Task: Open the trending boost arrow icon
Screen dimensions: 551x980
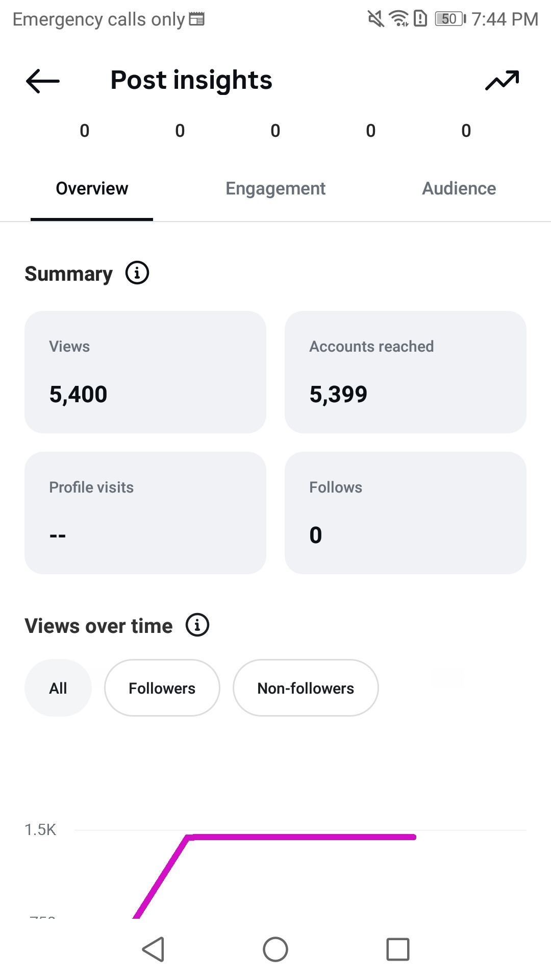Action: click(502, 81)
